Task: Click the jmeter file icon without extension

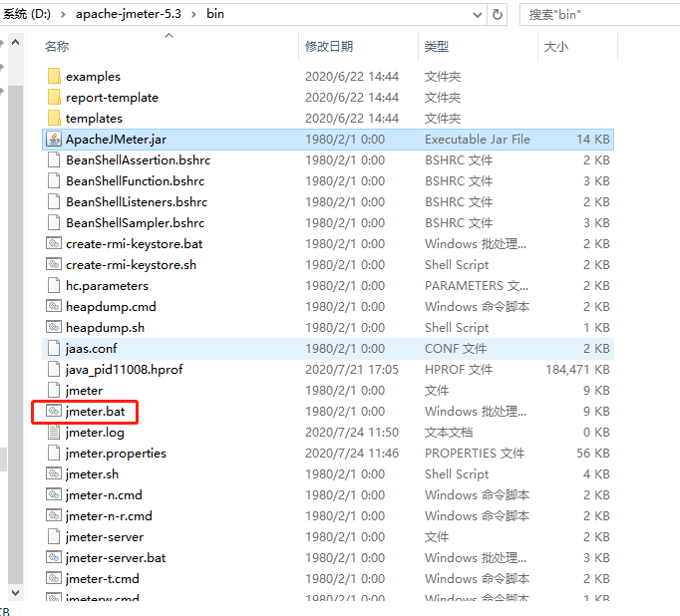Action: coord(54,390)
